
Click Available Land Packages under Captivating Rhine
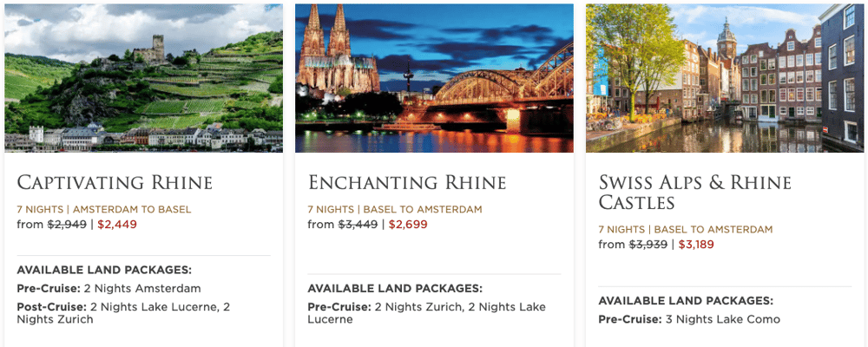point(104,270)
